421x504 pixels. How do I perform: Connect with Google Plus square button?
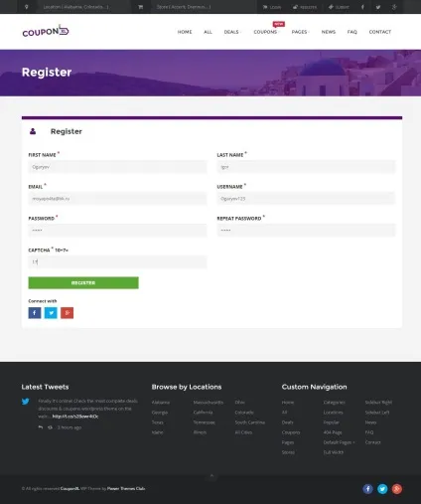[x=68, y=313]
